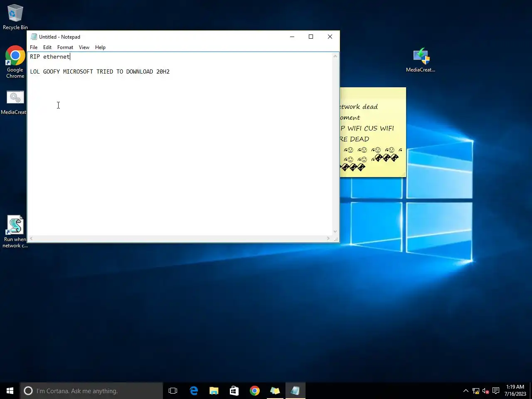Click the Cortana search box
This screenshot has width=532, height=399.
(91, 391)
